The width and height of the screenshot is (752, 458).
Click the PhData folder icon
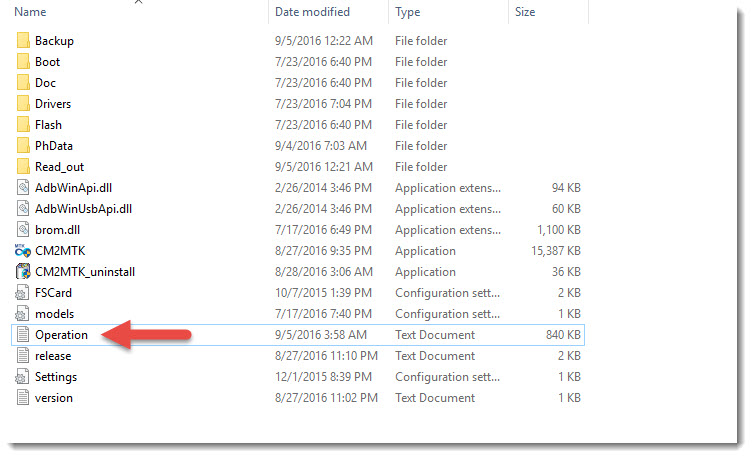(x=23, y=146)
